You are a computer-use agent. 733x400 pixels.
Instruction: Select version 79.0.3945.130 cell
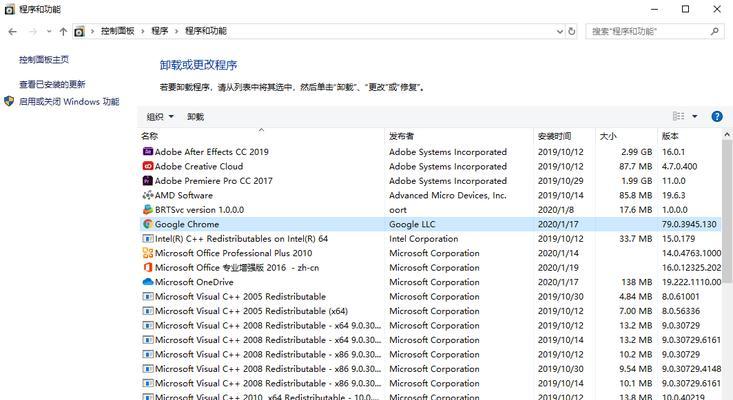coord(689,224)
